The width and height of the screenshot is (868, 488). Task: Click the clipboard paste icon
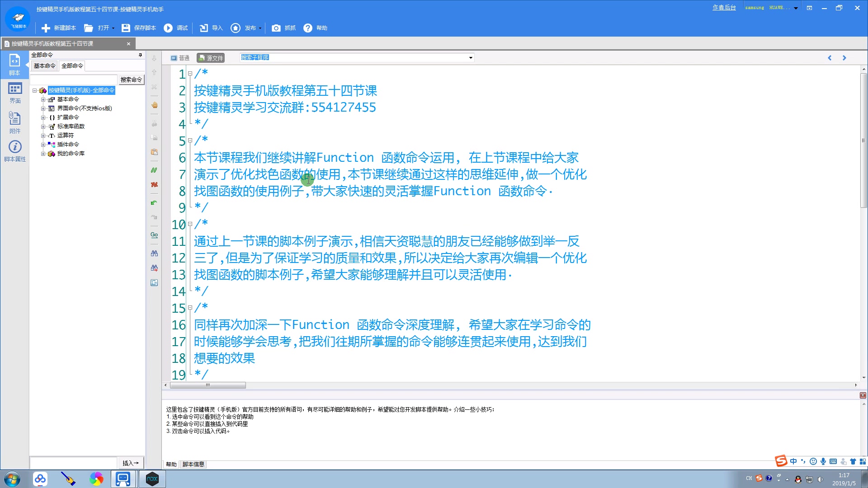tap(154, 152)
